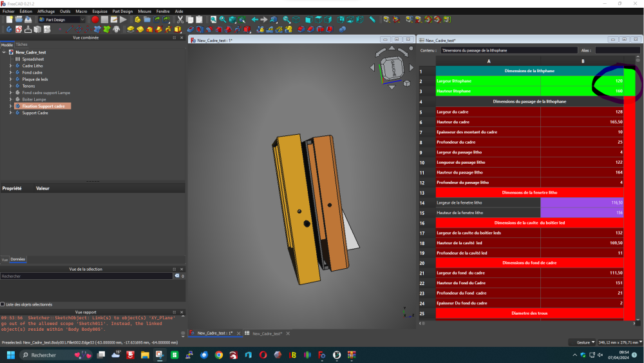The height and width of the screenshot is (363, 644).
Task: Open Chrome from the Windows taskbar
Action: pyautogui.click(x=219, y=355)
